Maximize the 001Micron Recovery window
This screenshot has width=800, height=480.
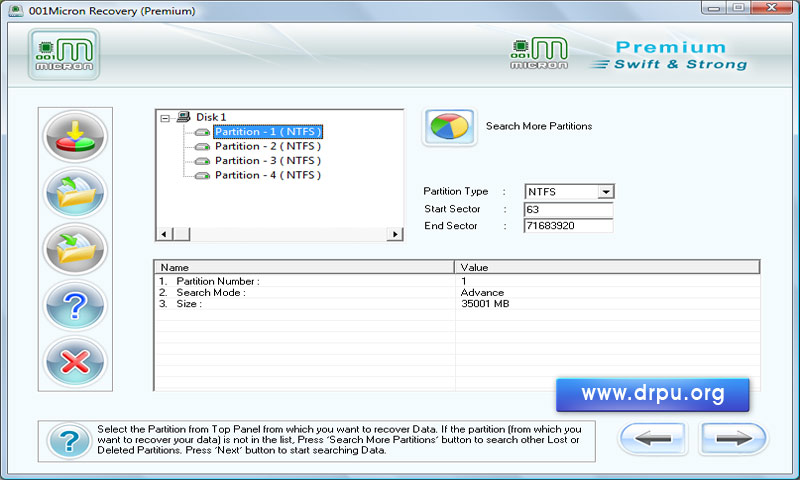click(x=738, y=8)
